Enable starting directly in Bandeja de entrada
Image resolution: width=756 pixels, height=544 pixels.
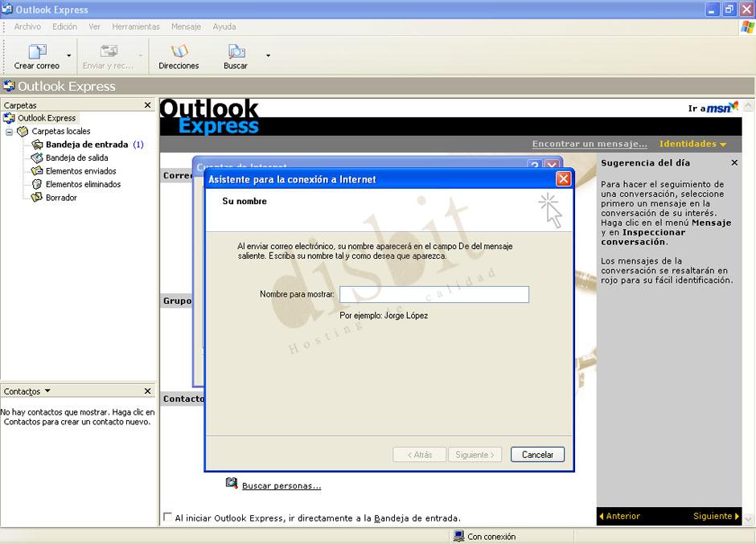(166, 517)
